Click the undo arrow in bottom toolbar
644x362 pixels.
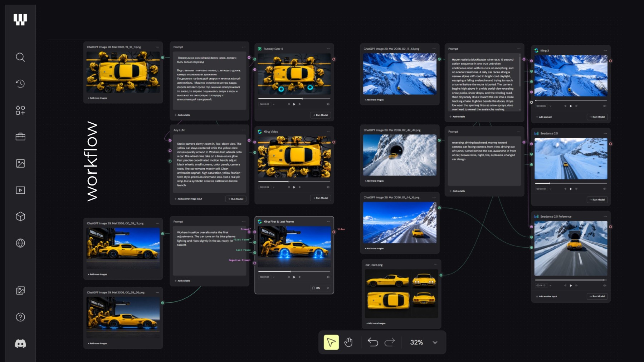point(373,342)
